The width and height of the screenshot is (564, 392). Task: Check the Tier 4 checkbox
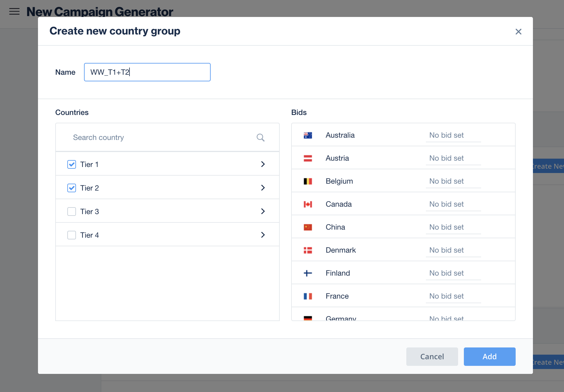(x=72, y=235)
